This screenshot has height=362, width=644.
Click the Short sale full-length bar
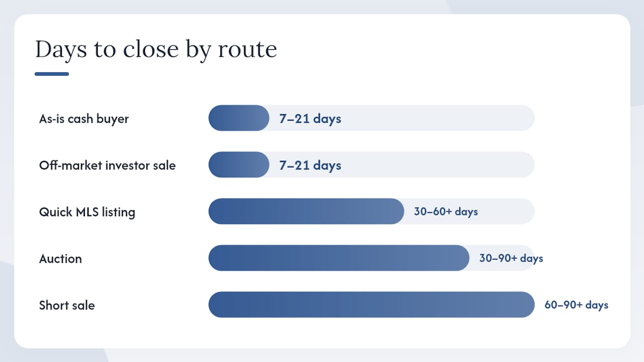coord(371,305)
